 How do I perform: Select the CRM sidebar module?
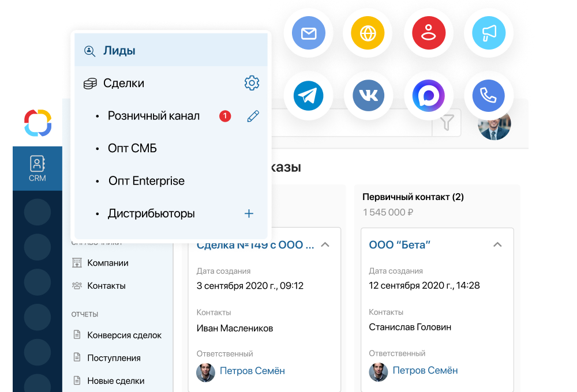click(38, 168)
